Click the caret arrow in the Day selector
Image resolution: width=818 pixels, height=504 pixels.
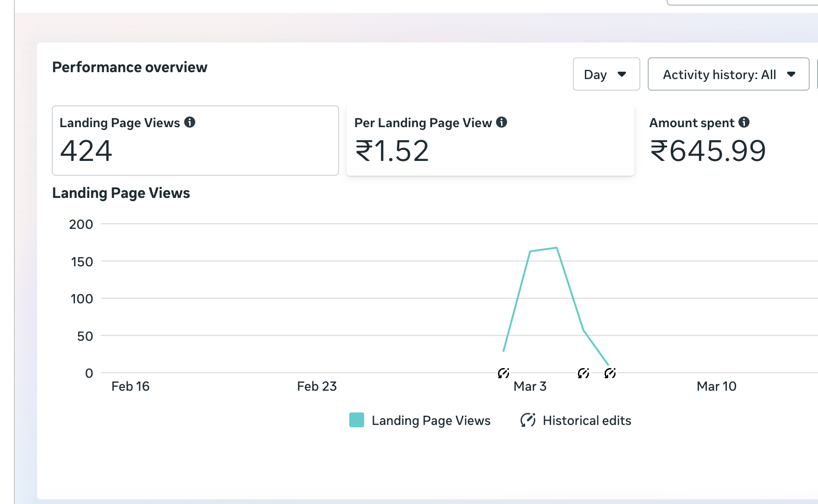[x=622, y=74]
